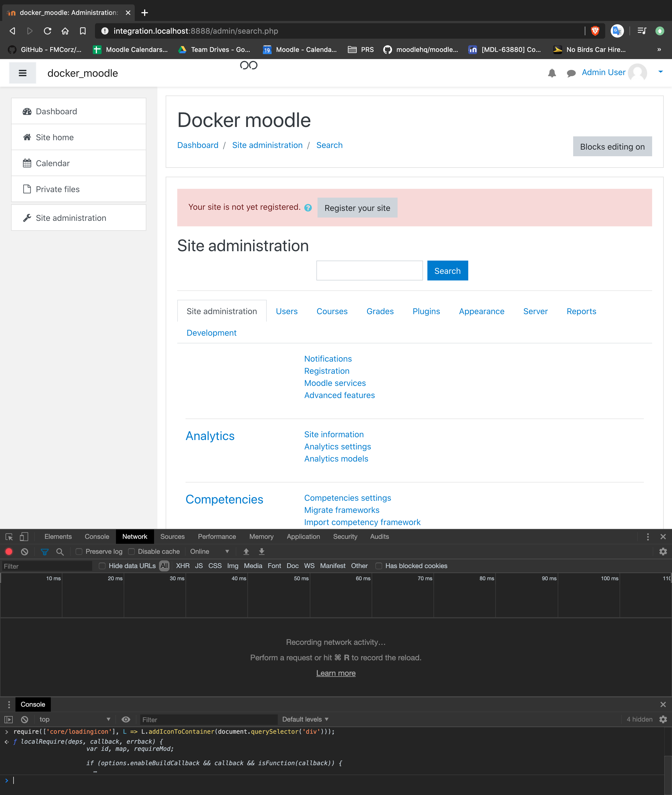Viewport: 672px width, 795px height.
Task: Open console context top dropdown
Action: (x=75, y=719)
